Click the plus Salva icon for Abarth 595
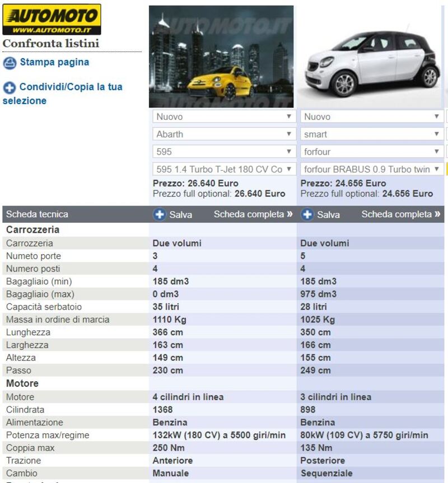The width and height of the screenshot is (448, 483). [160, 214]
